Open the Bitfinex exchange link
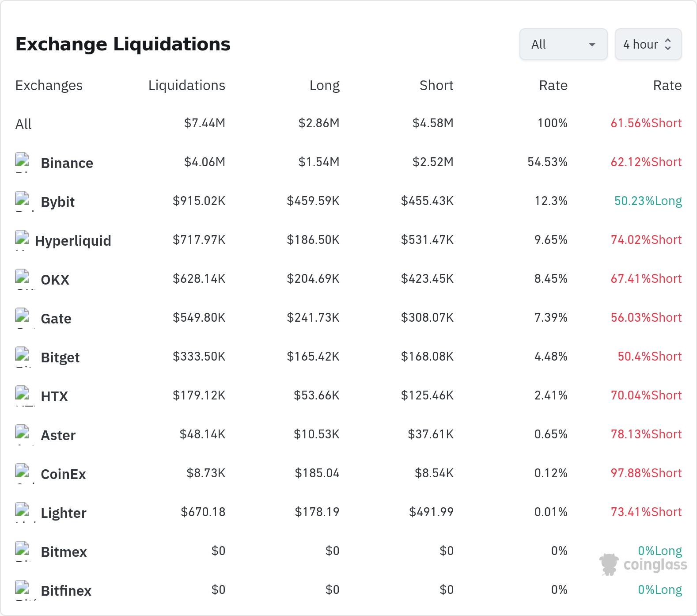This screenshot has height=616, width=697. pos(66,591)
